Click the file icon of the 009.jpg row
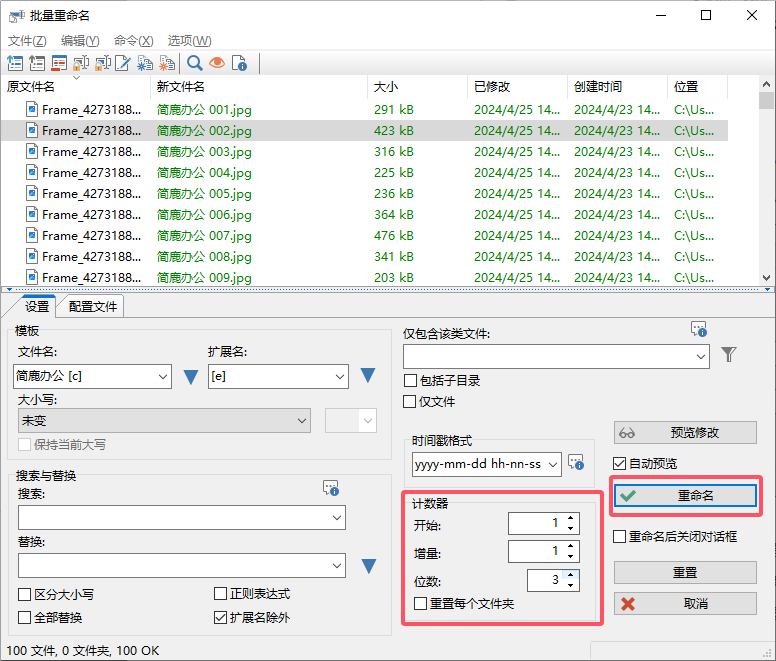776x661 pixels. tap(32, 277)
